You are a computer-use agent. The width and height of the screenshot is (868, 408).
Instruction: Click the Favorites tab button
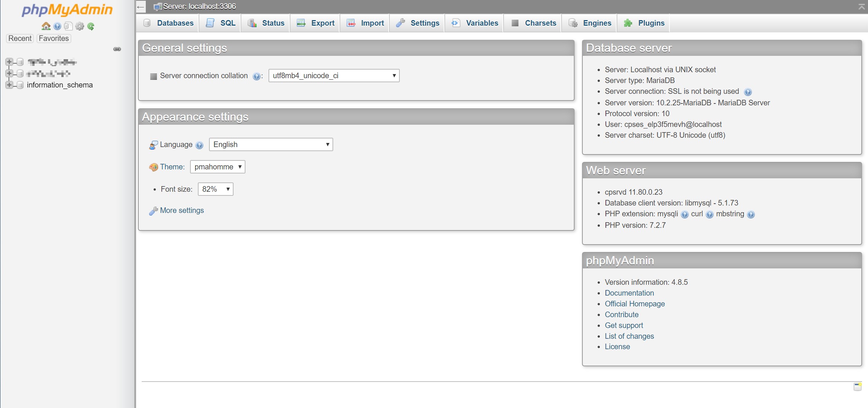pos(54,38)
